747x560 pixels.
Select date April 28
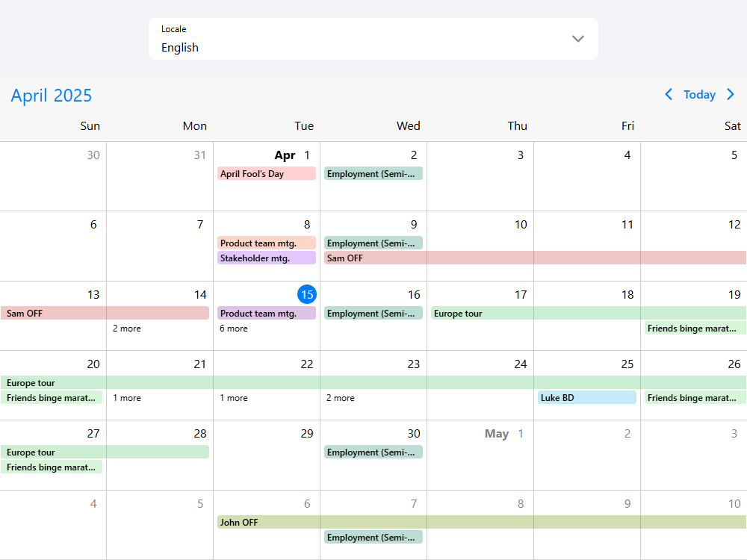click(x=200, y=435)
